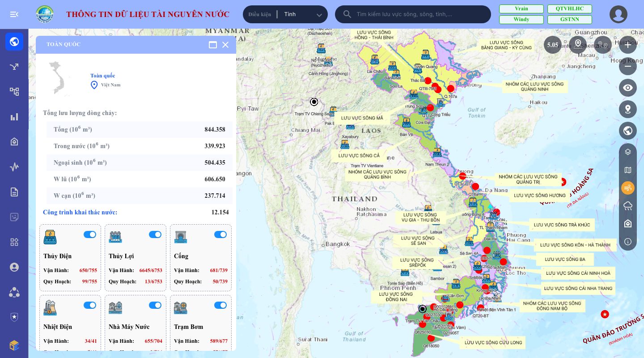The width and height of the screenshot is (644, 358).
Task: Open the pulse monitoring sidebar icon
Action: click(14, 167)
